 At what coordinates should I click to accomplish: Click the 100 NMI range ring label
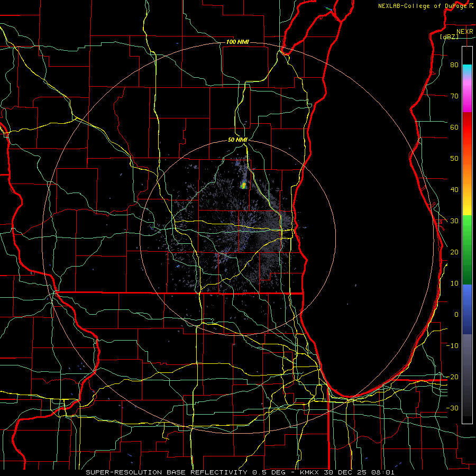click(237, 42)
